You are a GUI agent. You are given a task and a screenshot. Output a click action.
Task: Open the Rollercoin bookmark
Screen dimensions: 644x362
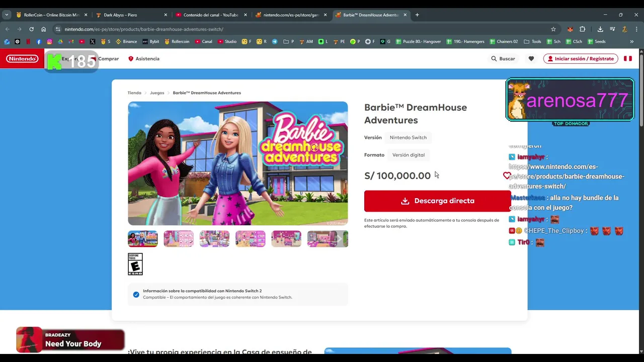pyautogui.click(x=177, y=42)
